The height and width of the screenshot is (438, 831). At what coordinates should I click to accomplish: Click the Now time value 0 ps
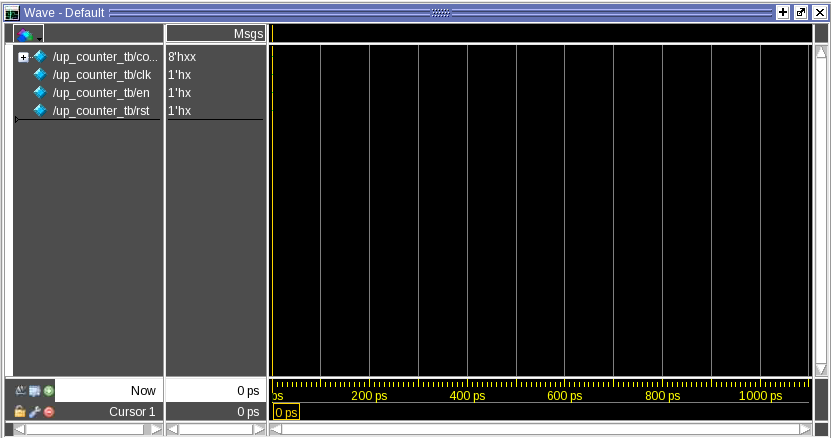pyautogui.click(x=248, y=391)
